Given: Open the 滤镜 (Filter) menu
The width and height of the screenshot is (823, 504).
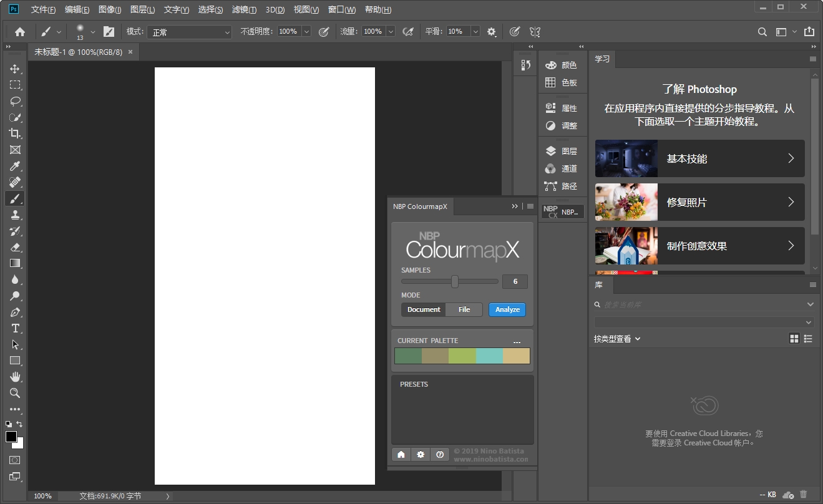Looking at the screenshot, I should pyautogui.click(x=244, y=10).
